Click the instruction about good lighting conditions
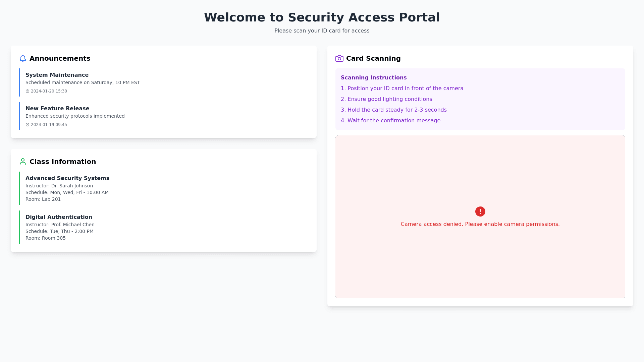The height and width of the screenshot is (362, 644). (x=386, y=99)
